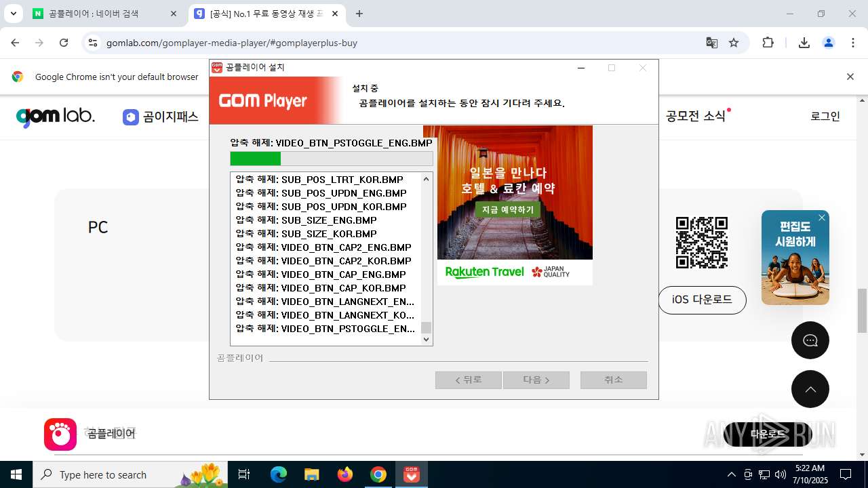This screenshot has width=868, height=488.
Task: Open the Windows Start menu
Action: pos(16,474)
